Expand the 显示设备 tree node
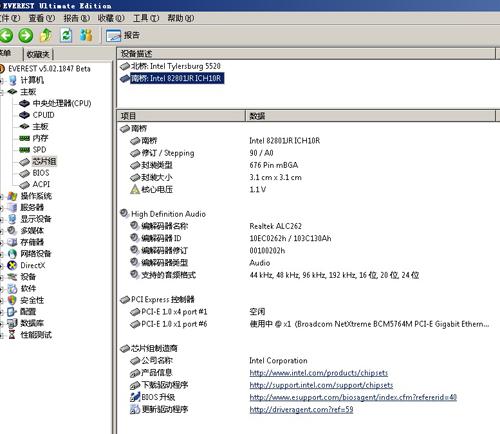The height and width of the screenshot is (434, 500). (x=2, y=220)
